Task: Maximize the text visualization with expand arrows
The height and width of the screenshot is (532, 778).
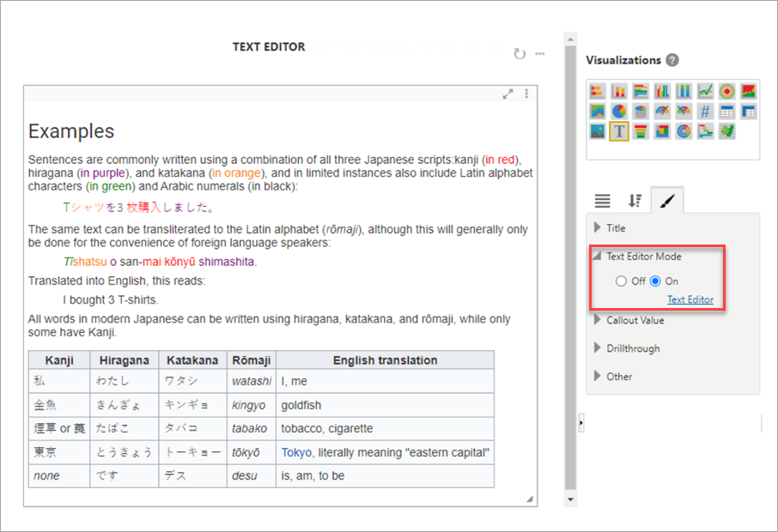Action: [x=508, y=94]
